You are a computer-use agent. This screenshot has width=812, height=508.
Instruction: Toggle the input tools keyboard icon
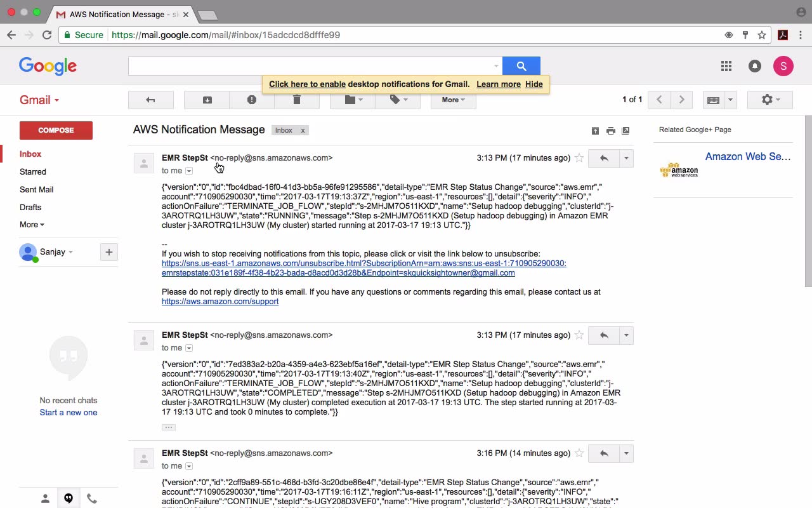click(713, 100)
